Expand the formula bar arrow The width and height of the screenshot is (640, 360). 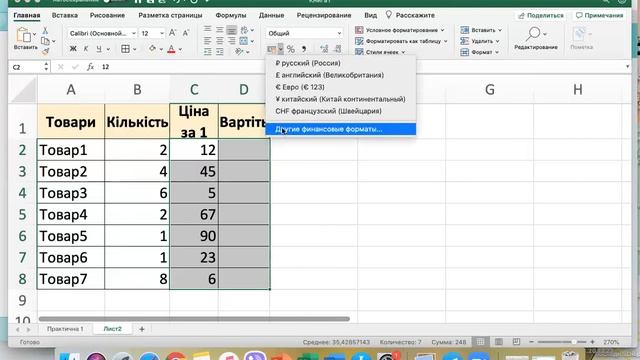point(627,67)
